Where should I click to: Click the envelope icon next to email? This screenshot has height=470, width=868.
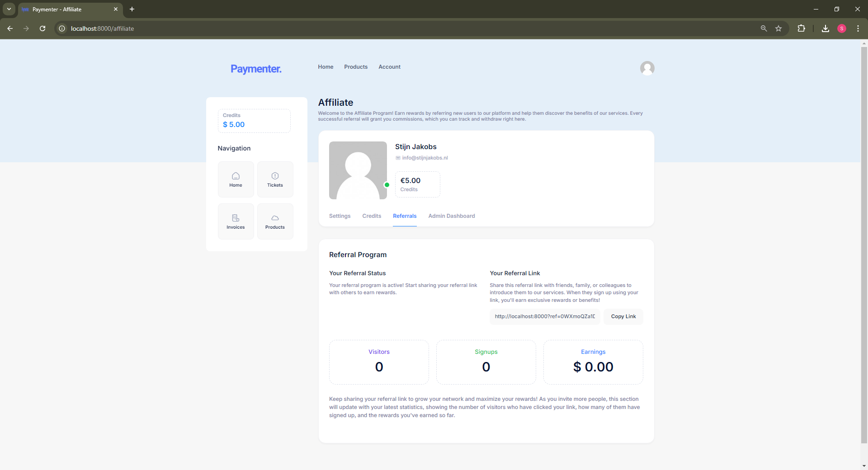[398, 158]
